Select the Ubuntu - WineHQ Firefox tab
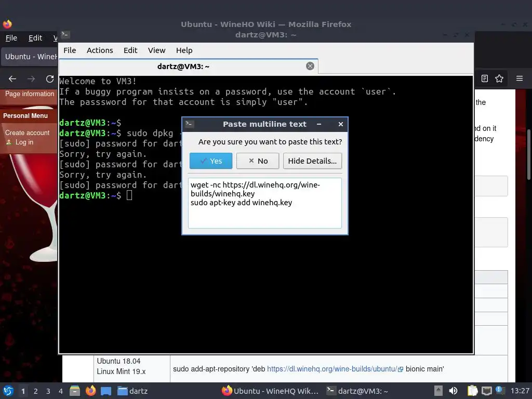This screenshot has width=532, height=399. click(x=30, y=57)
